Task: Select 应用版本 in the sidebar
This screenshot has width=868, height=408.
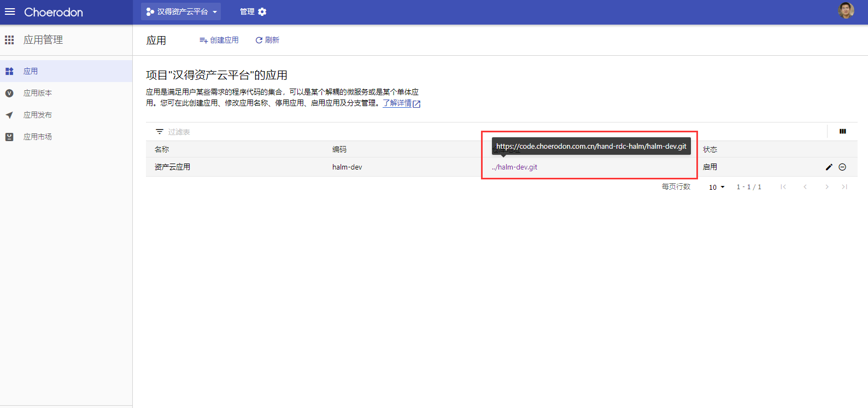Action: 66,93
